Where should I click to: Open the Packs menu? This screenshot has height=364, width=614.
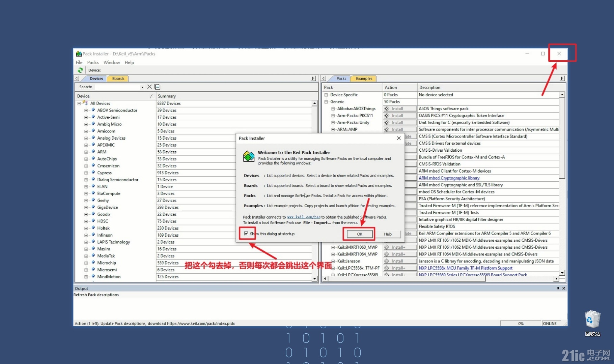(x=93, y=62)
